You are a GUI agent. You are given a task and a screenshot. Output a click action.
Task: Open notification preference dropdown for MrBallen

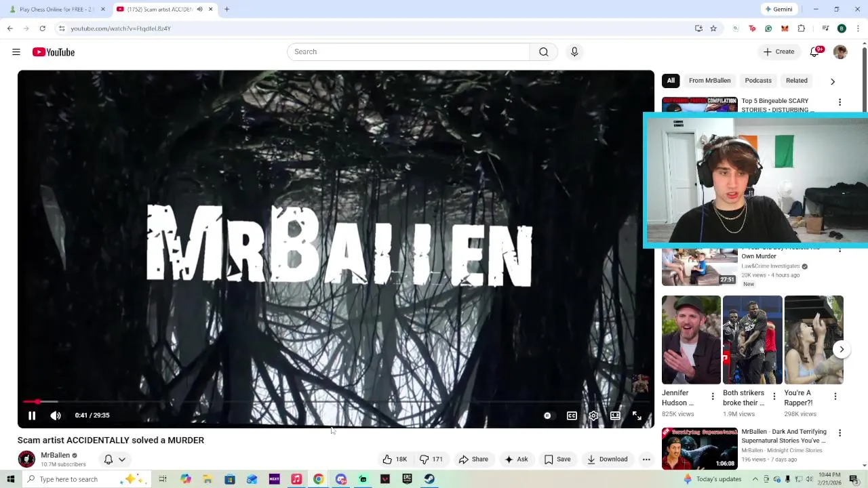115,460
